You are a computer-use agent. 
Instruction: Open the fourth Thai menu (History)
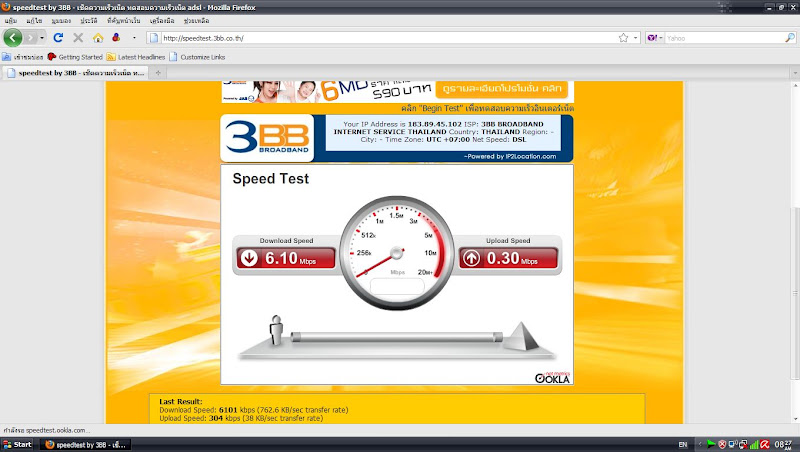(88, 21)
